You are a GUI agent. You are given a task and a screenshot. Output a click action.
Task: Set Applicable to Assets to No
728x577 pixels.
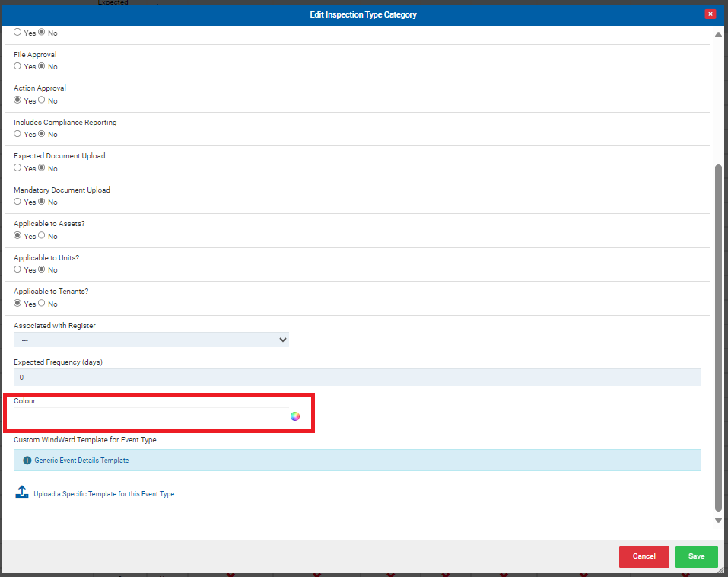tap(42, 235)
